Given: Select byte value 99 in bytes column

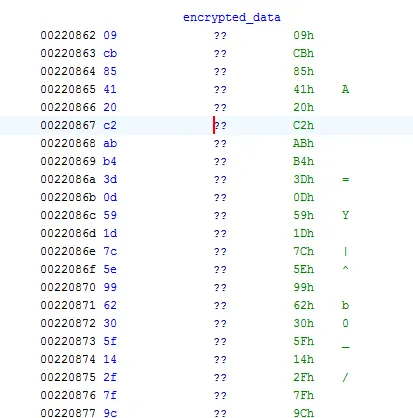Looking at the screenshot, I should pos(110,287).
